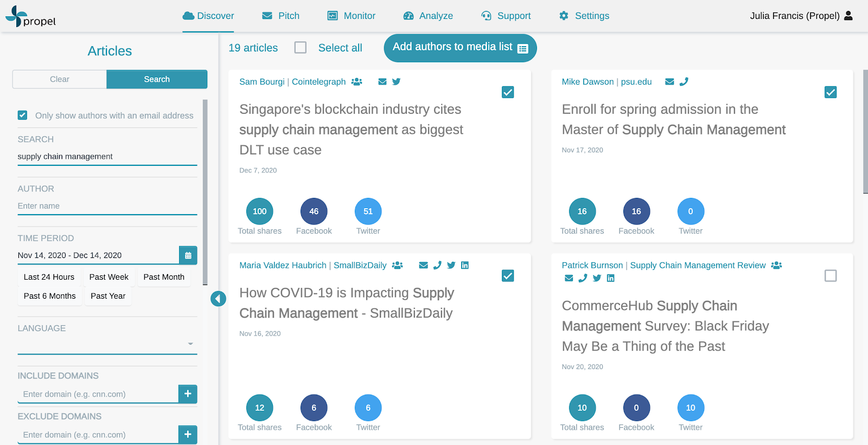Image resolution: width=868 pixels, height=445 pixels.
Task: Click phone icon for Patrick Burnson
Action: click(583, 279)
